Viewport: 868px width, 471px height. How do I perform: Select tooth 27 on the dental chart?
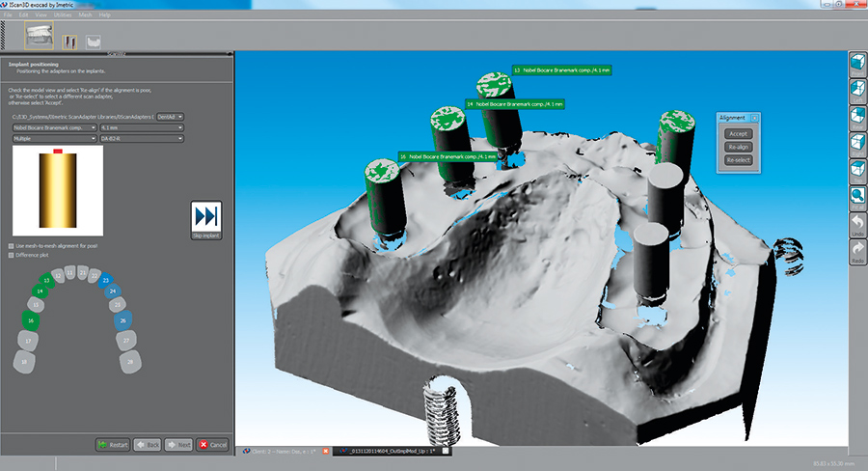point(126,341)
